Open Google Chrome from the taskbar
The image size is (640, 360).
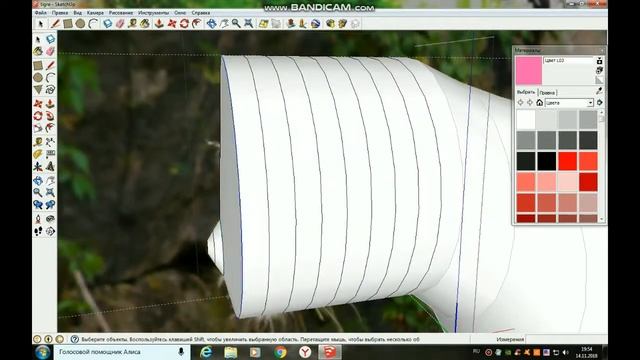[280, 352]
